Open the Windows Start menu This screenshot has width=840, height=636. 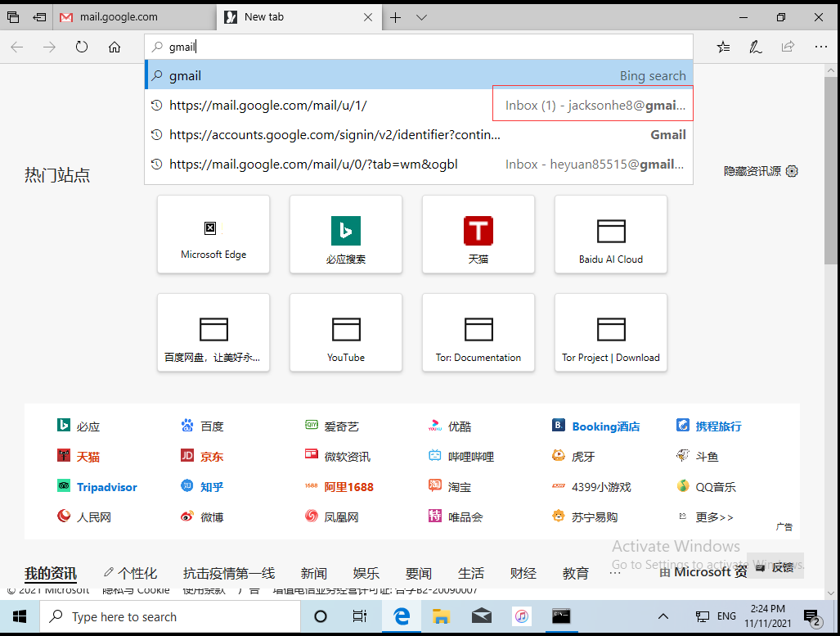click(20, 616)
